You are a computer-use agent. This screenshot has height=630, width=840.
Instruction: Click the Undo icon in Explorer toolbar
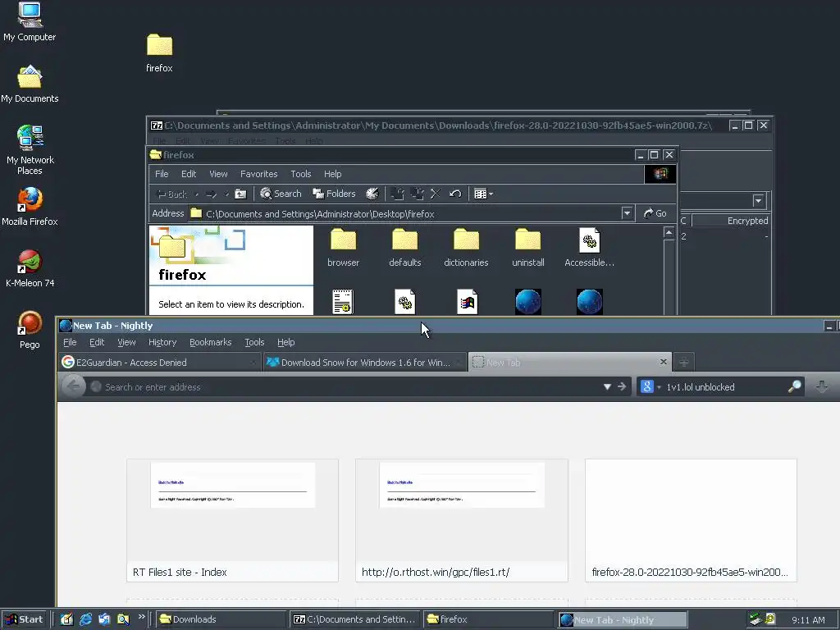pos(455,194)
